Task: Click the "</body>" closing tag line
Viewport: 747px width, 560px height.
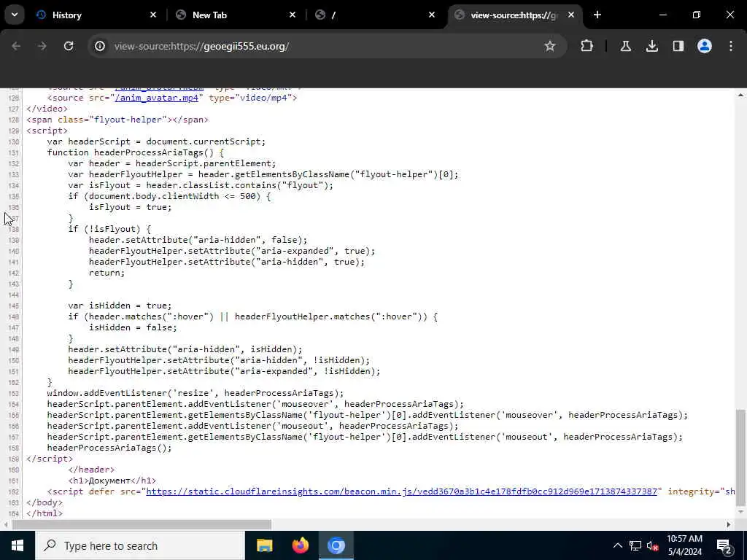Action: coord(44,502)
